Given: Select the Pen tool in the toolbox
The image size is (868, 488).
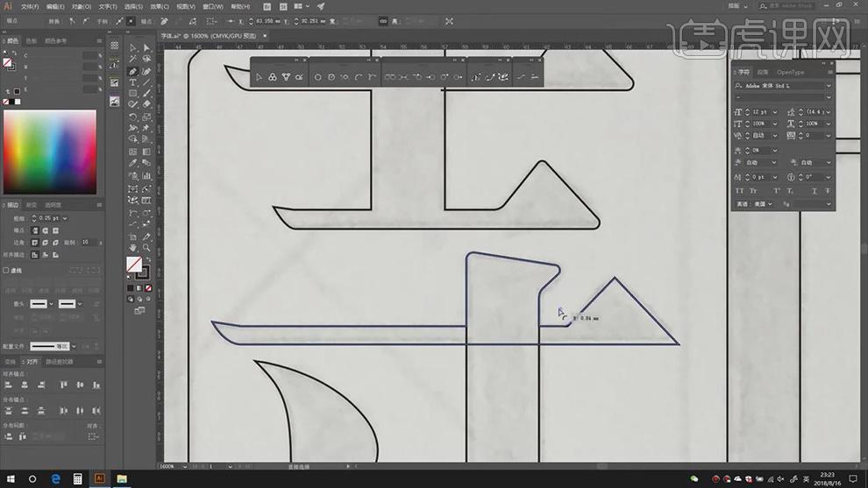Looking at the screenshot, I should [x=133, y=71].
